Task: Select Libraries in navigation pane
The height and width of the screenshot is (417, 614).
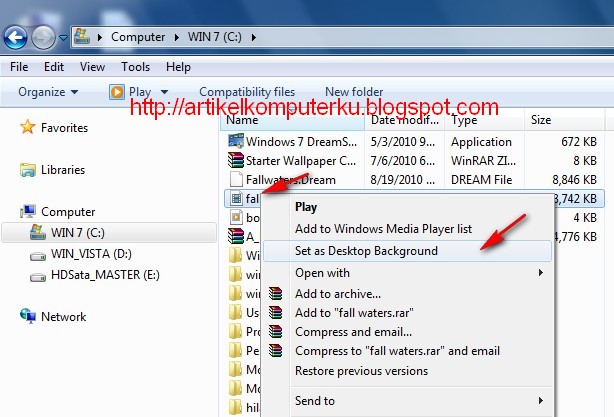Action: 63,170
